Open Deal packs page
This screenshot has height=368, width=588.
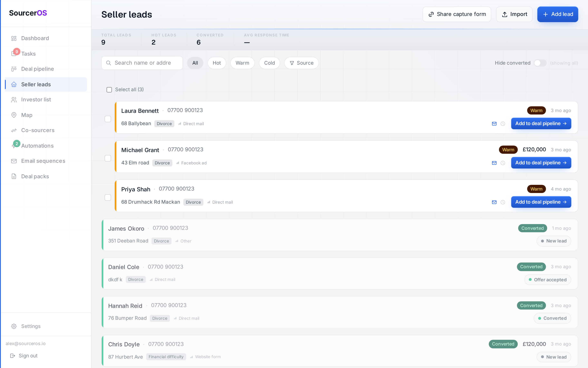(x=46, y=176)
